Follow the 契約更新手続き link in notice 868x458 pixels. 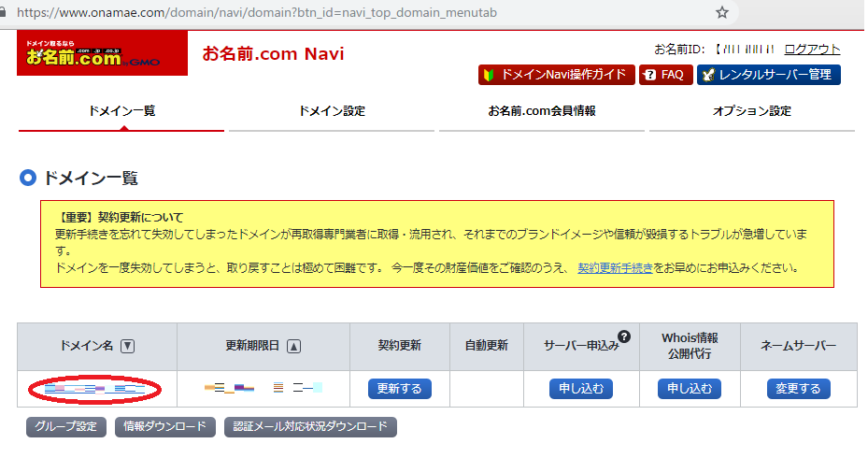pos(615,268)
